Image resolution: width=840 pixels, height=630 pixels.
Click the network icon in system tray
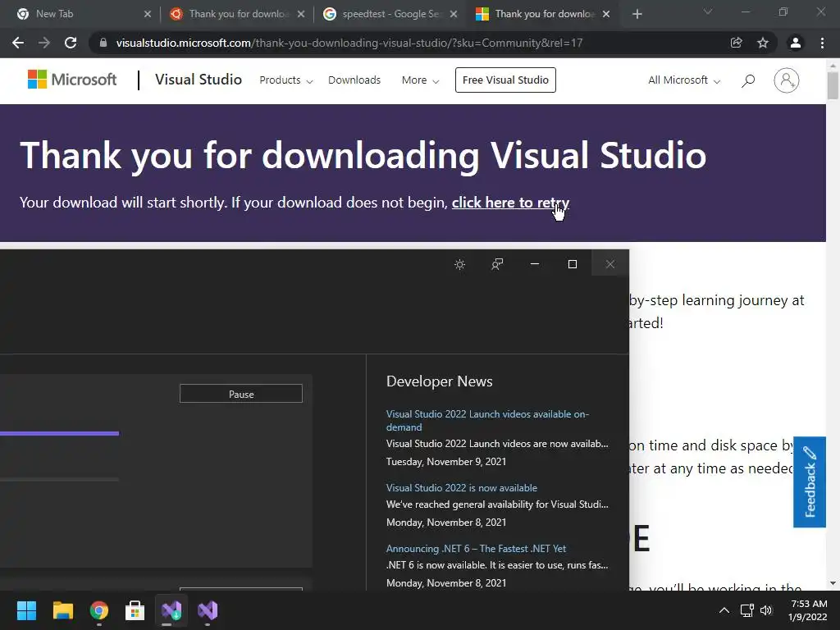coord(747,610)
